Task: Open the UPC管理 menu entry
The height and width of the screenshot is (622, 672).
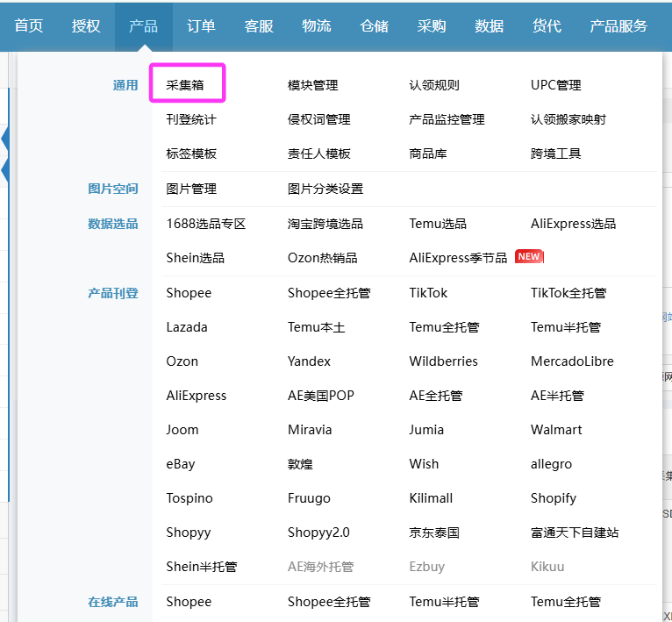Action: (555, 85)
